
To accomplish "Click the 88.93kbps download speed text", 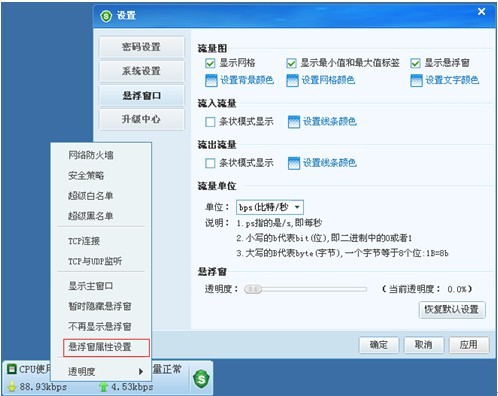I will [x=43, y=387].
